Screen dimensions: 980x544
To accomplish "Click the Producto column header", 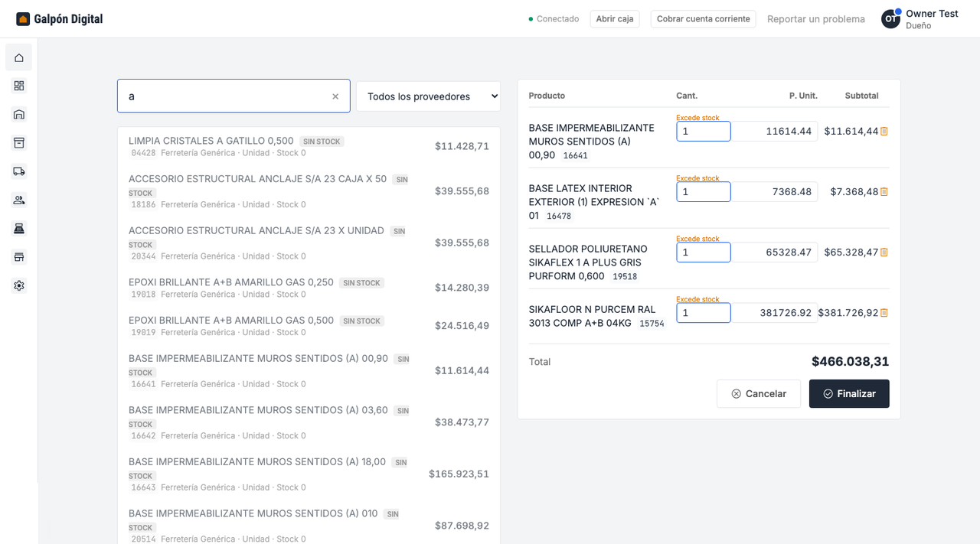I will click(x=547, y=96).
